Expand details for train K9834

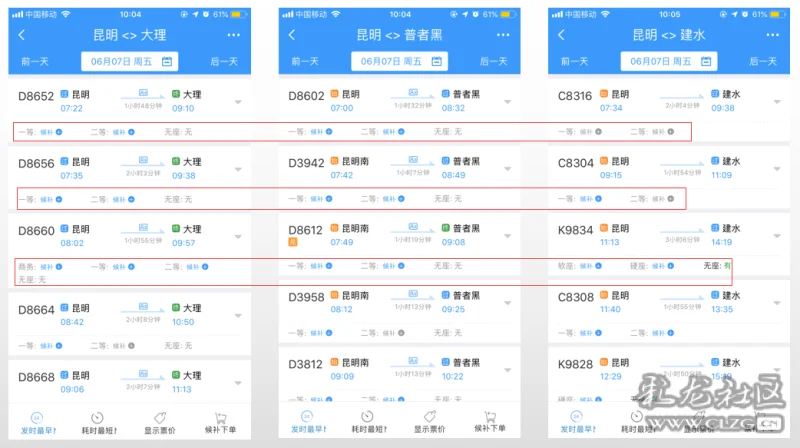tap(777, 236)
